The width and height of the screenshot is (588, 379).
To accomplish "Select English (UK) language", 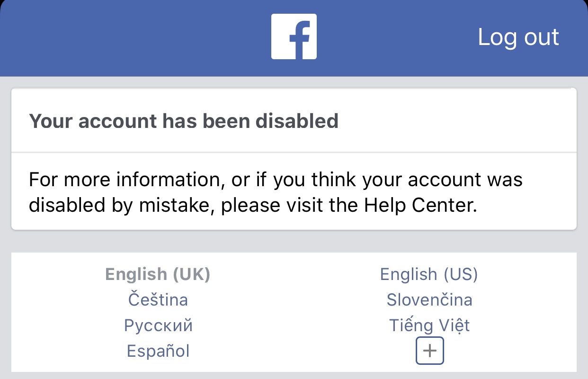I will pos(158,274).
